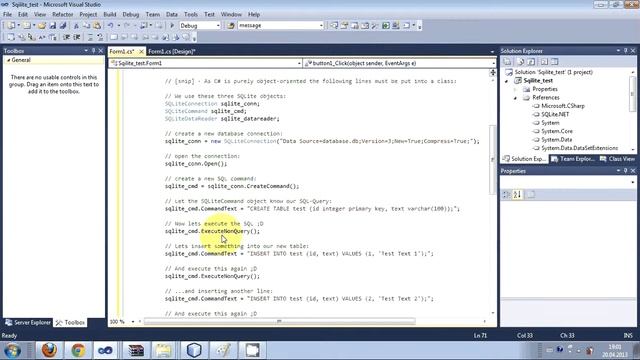This screenshot has height=360, width=640.
Task: Click the Open File folder icon
Action: (x=42, y=26)
